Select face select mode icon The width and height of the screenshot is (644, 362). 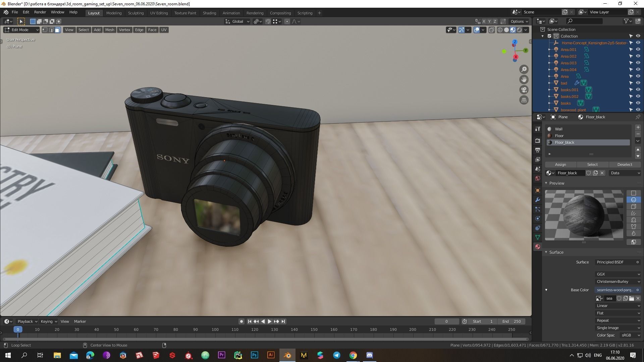[x=57, y=30]
